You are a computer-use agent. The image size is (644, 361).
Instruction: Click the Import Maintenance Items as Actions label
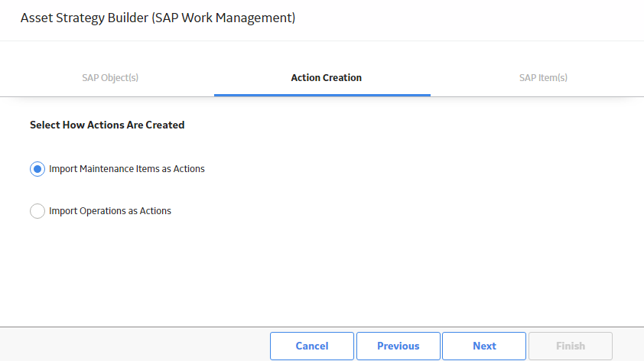pos(126,169)
